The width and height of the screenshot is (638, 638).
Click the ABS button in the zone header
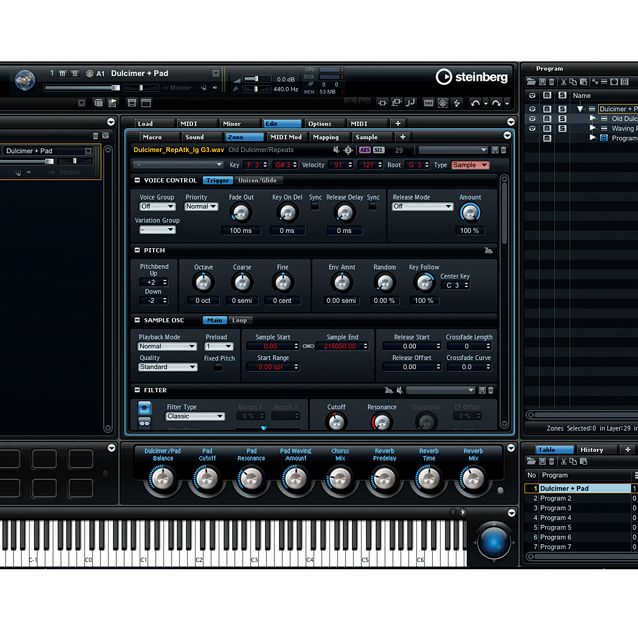pos(365,150)
